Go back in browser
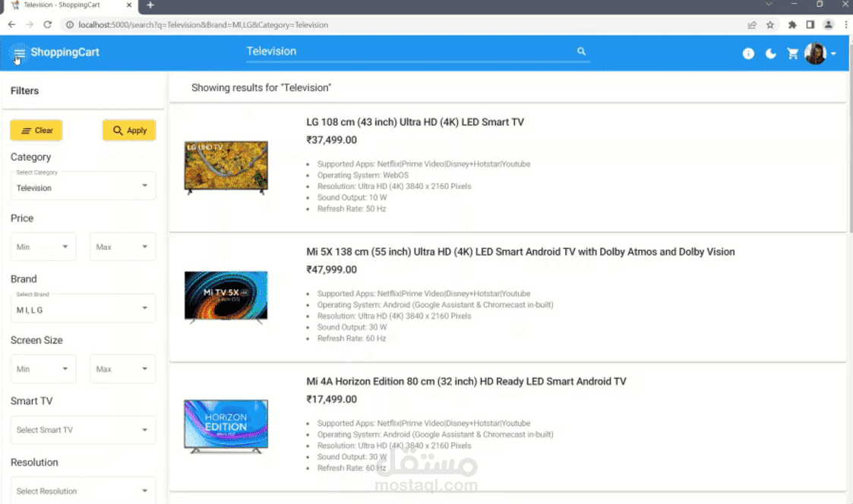The width and height of the screenshot is (853, 504). 11,24
